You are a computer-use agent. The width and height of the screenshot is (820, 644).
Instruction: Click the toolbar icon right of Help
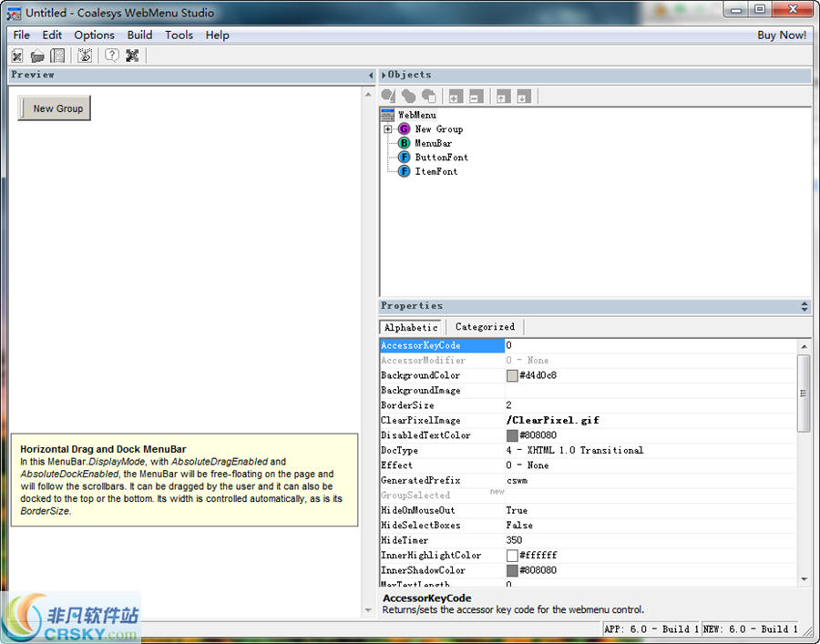(x=132, y=56)
